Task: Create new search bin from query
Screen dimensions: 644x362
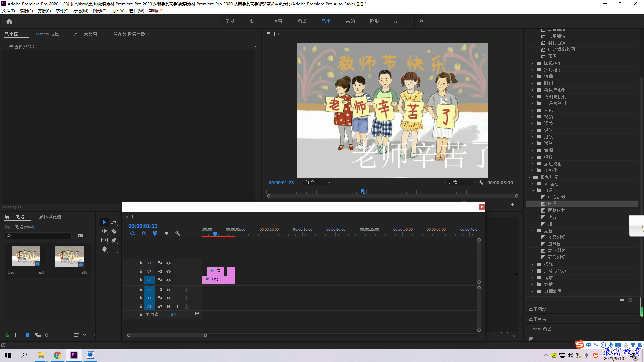Action: (80, 236)
